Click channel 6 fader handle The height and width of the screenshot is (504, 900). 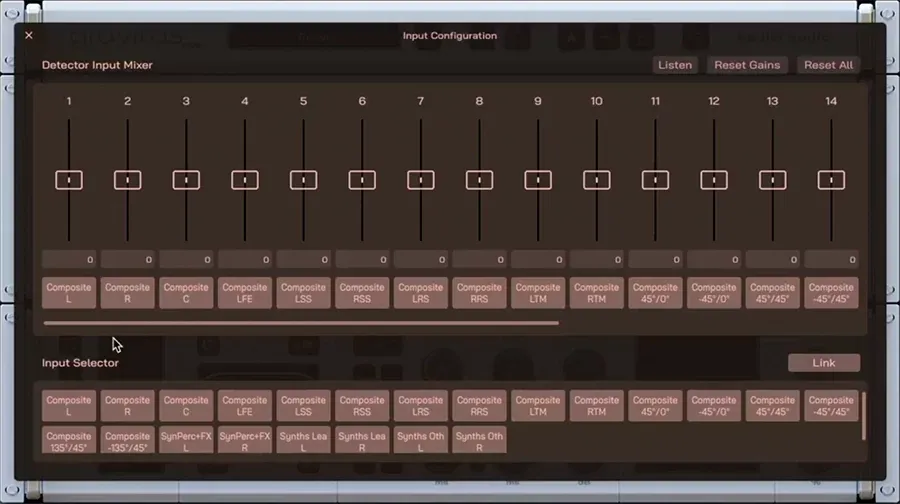point(362,180)
